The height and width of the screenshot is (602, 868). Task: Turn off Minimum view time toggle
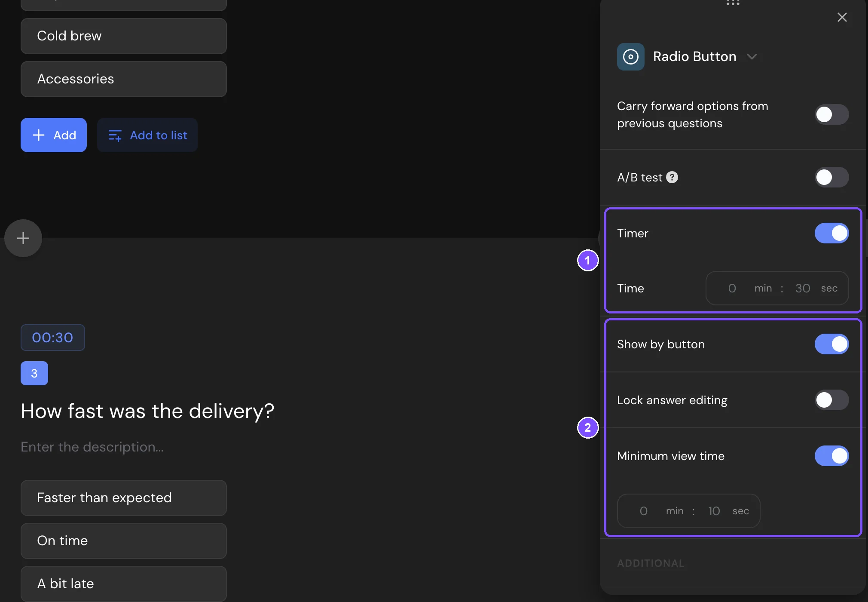tap(831, 456)
